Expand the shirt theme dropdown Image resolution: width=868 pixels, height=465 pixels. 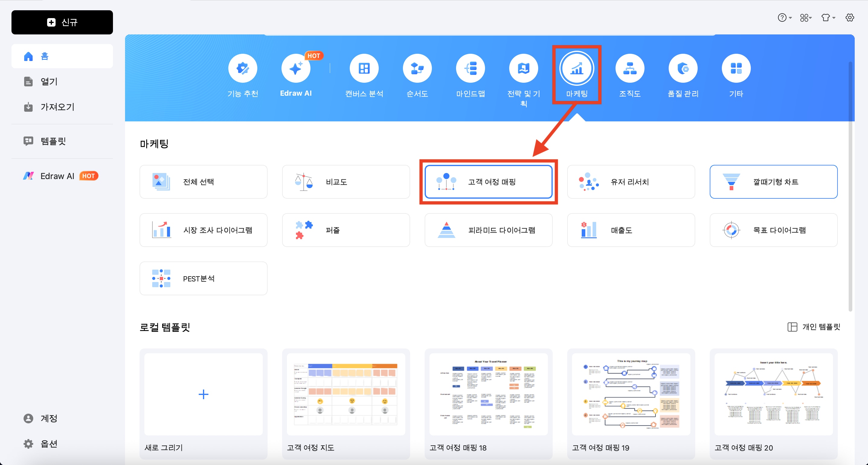828,18
